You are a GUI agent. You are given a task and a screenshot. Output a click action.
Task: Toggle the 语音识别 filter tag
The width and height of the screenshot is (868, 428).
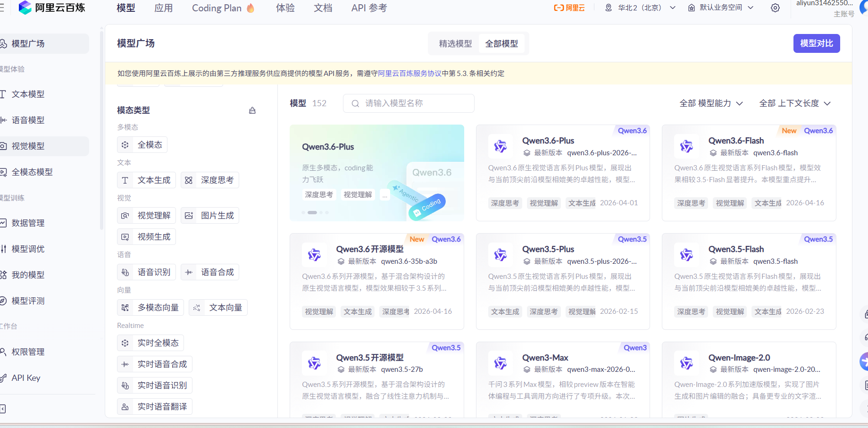[146, 272]
